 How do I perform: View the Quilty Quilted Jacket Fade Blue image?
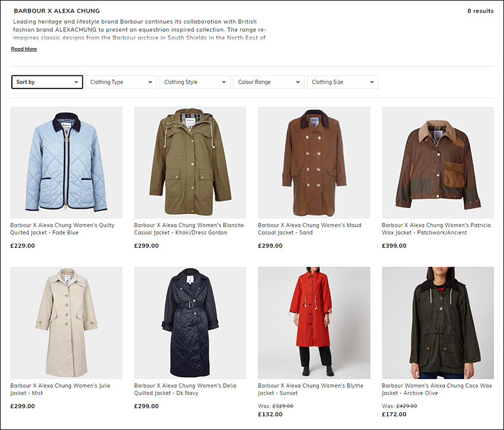coord(66,163)
